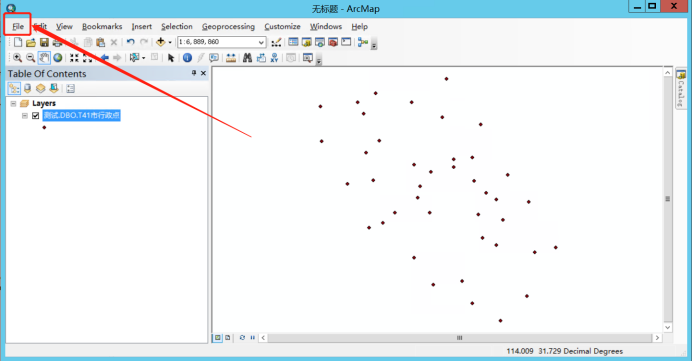Image resolution: width=692 pixels, height=361 pixels.
Task: Click the Clear Selected Features icon
Action: 154,57
